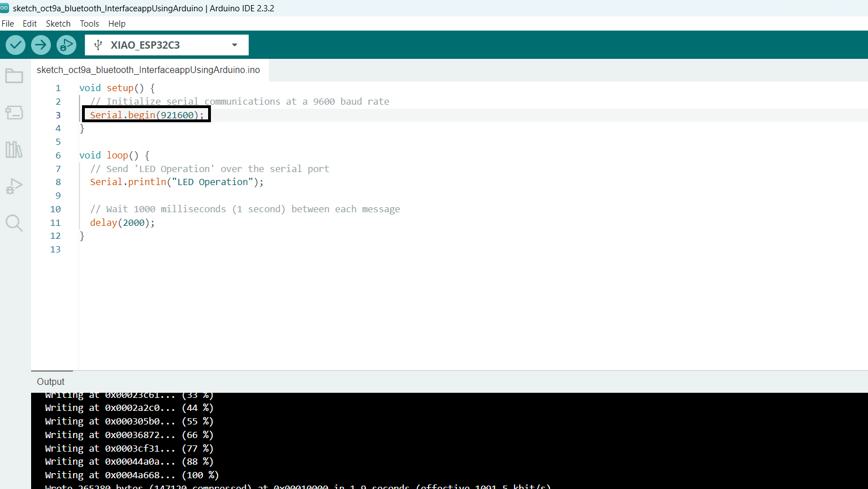Start debugging with the Debug button
868x489 pixels.
coord(66,45)
